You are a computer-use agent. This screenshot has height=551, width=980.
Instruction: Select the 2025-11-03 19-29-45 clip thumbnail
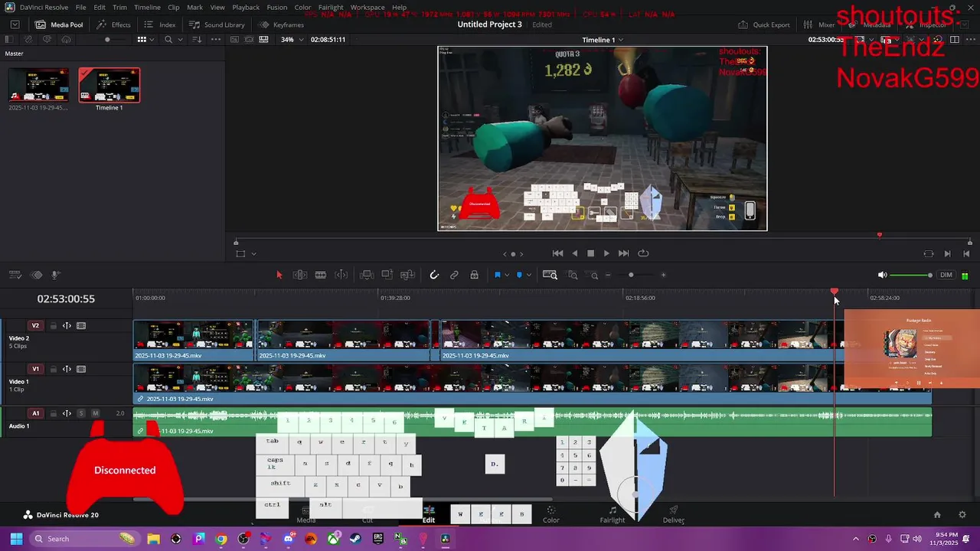38,85
